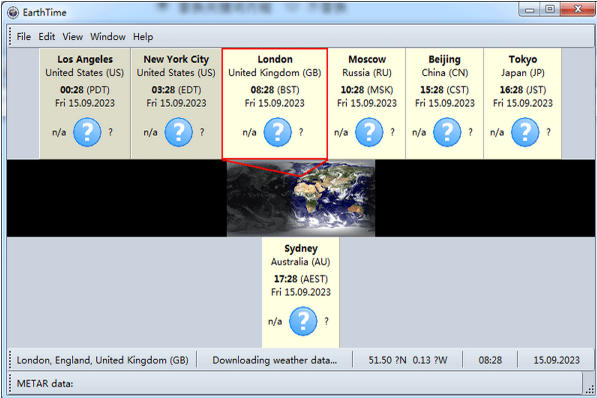Image resolution: width=597 pixels, height=398 pixels.
Task: Click the 17:28 (AEST) time
Action: (x=301, y=279)
